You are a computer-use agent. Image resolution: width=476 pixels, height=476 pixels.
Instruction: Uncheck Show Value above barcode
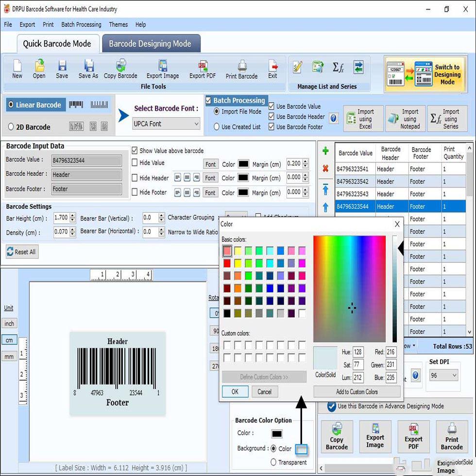(x=135, y=151)
